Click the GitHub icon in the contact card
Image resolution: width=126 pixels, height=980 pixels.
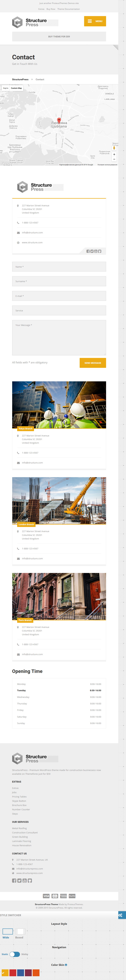(100, 251)
